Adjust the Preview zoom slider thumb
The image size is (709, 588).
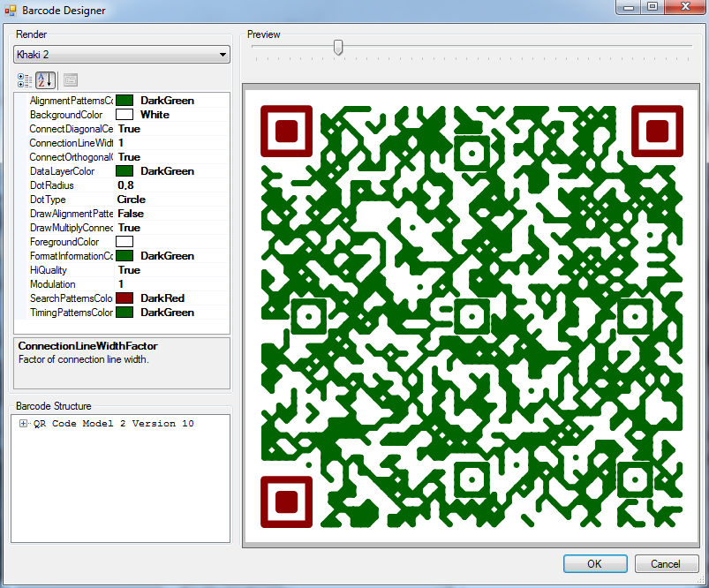[x=338, y=48]
